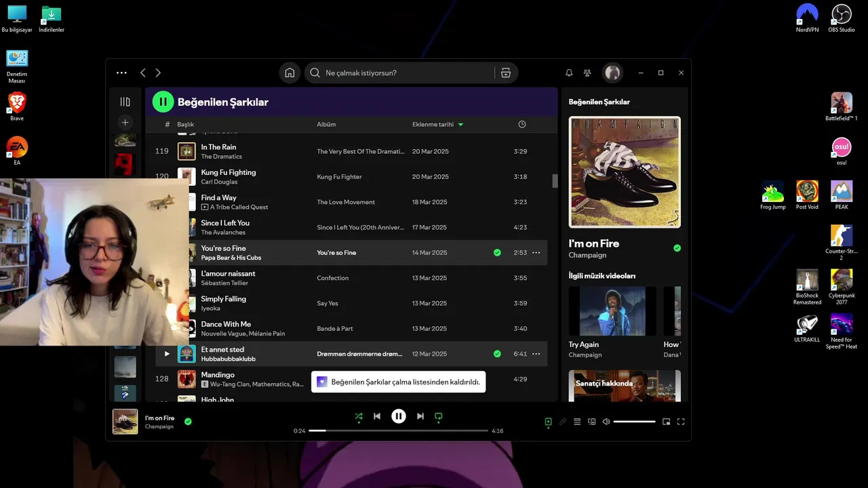Toggle repeat mode
Viewport: 868px width, 488px height.
[x=438, y=417]
